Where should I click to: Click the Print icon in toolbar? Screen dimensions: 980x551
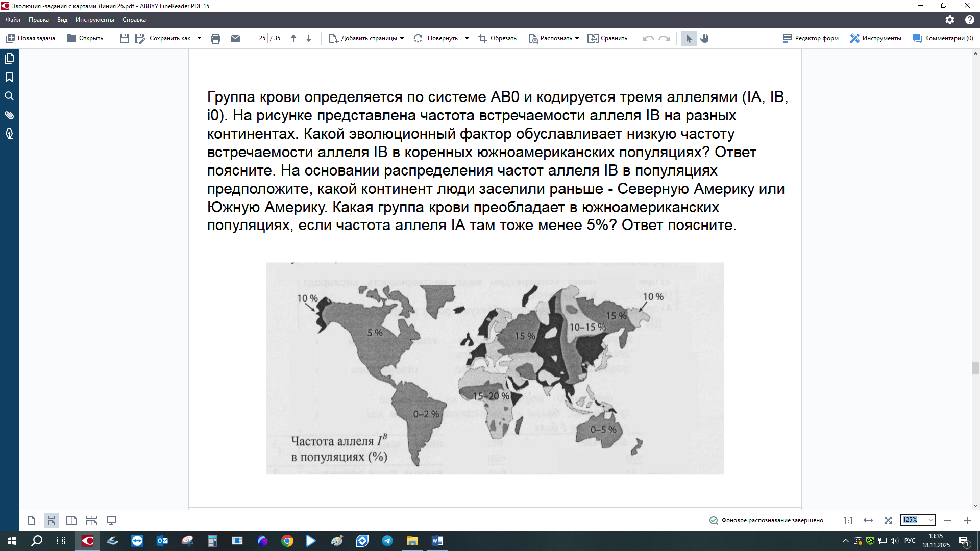coord(215,38)
